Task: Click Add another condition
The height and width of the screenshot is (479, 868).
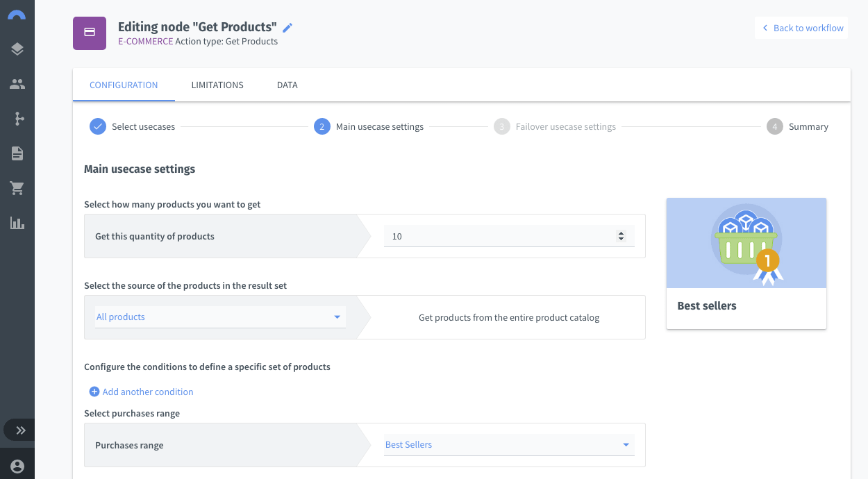Action: [x=141, y=392]
